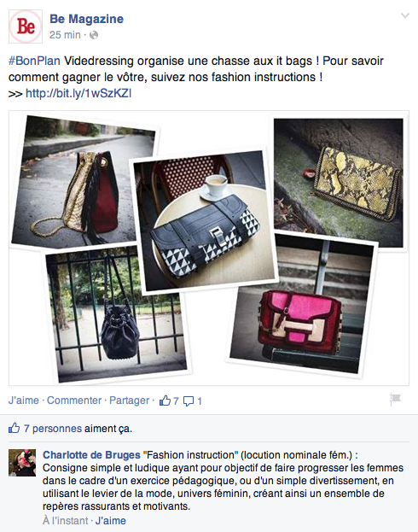
Task: Open the bit.ly/1wSzKZl link
Action: point(78,93)
